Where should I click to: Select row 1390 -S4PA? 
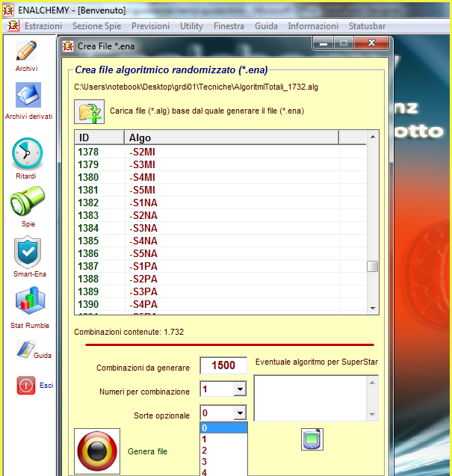click(220, 304)
